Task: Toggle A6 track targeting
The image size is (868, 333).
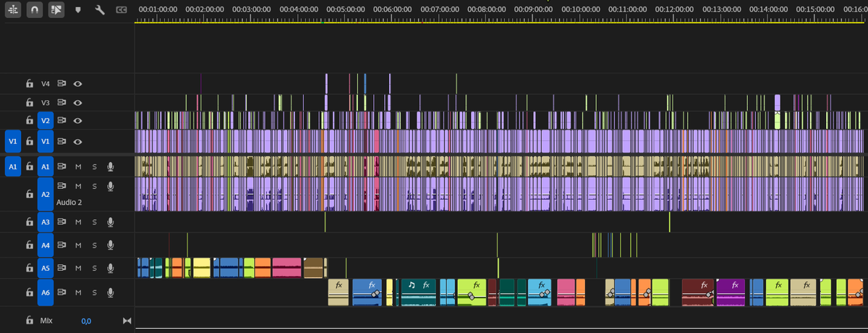Action: tap(46, 292)
